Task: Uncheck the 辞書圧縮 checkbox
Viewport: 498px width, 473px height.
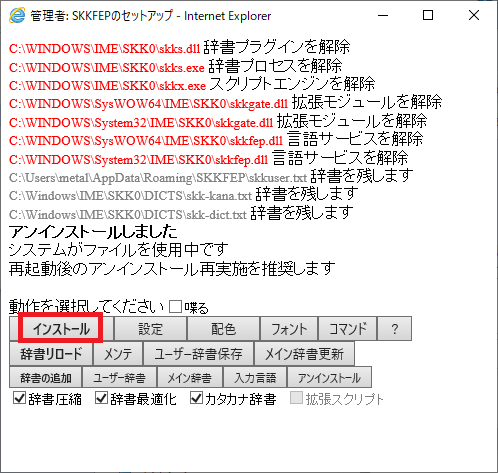Action: point(19,398)
